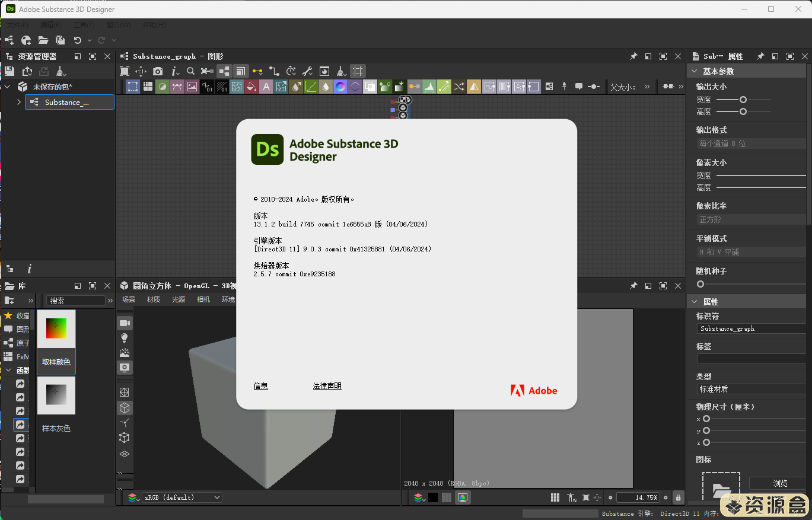Screen dimensions: 812x520
Task: Toggle the display settings monitor icon in 3D view
Action: pyautogui.click(x=125, y=368)
